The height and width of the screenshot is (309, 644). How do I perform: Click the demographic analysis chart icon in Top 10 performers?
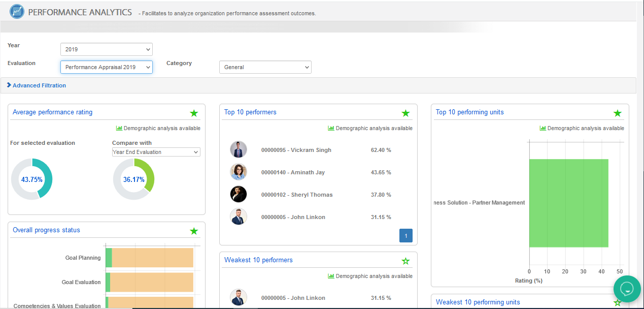point(331,129)
